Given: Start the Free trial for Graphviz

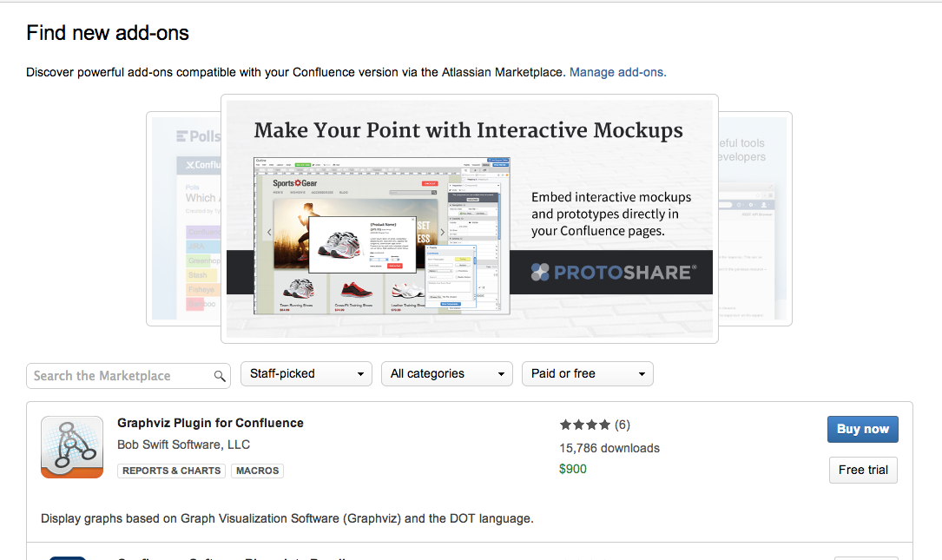Looking at the screenshot, I should coord(862,470).
